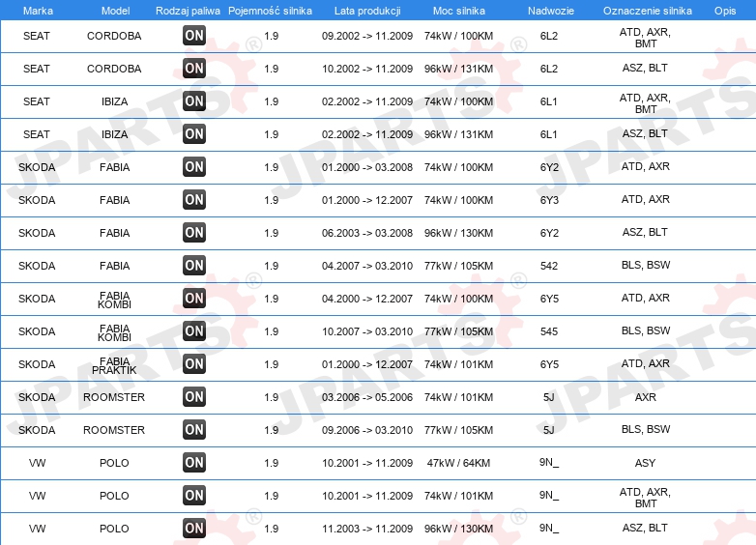Select the date range 11.2003 -> 11.2009
Image resolution: width=756 pixels, height=545 pixels.
coord(367,529)
